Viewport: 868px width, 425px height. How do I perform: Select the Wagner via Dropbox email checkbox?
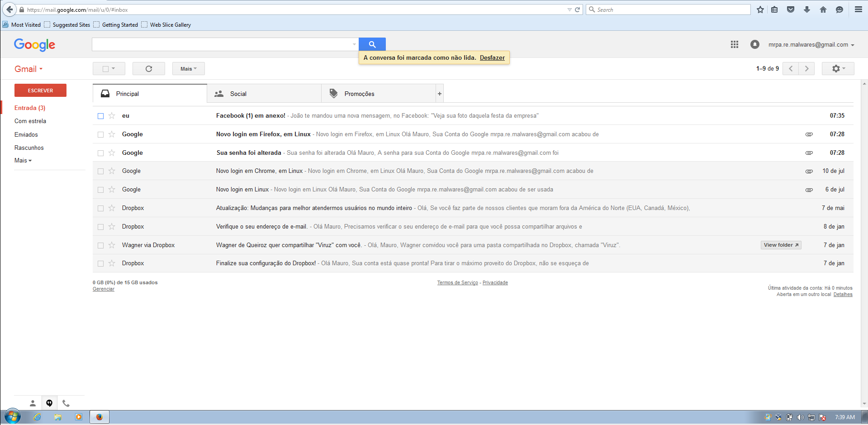point(100,245)
